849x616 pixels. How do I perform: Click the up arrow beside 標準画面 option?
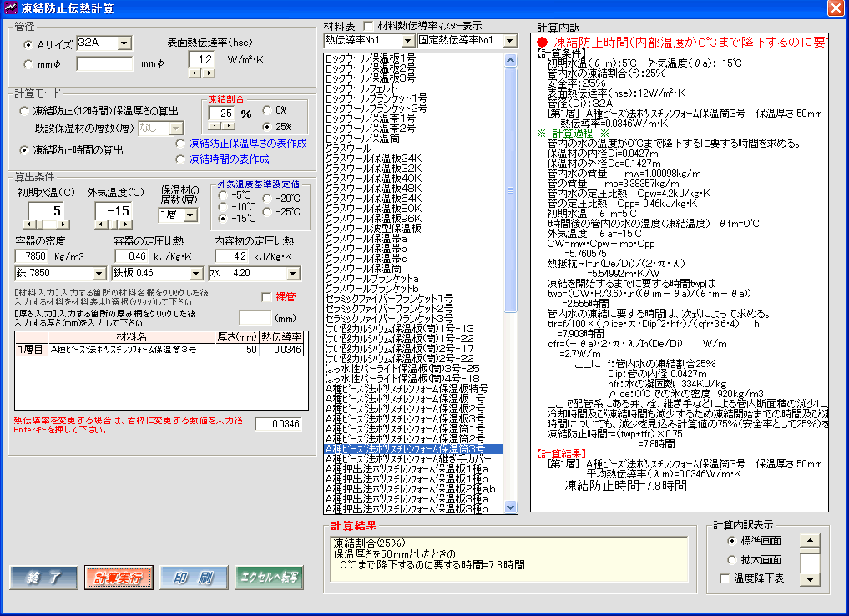(807, 540)
